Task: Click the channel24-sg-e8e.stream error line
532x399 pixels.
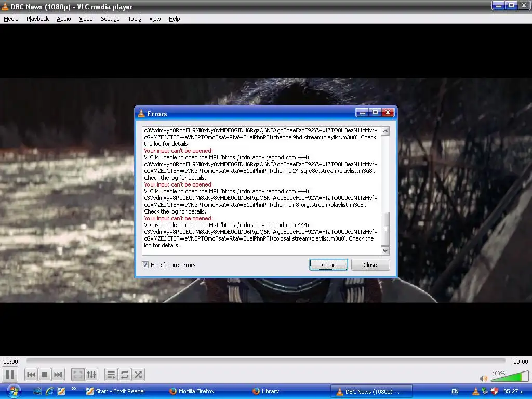Action: click(260, 170)
